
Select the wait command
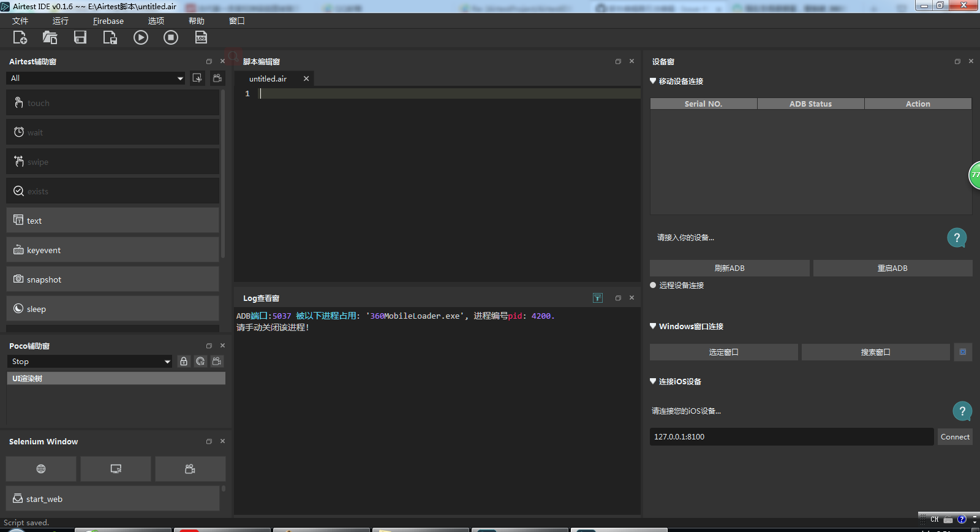[x=113, y=132]
